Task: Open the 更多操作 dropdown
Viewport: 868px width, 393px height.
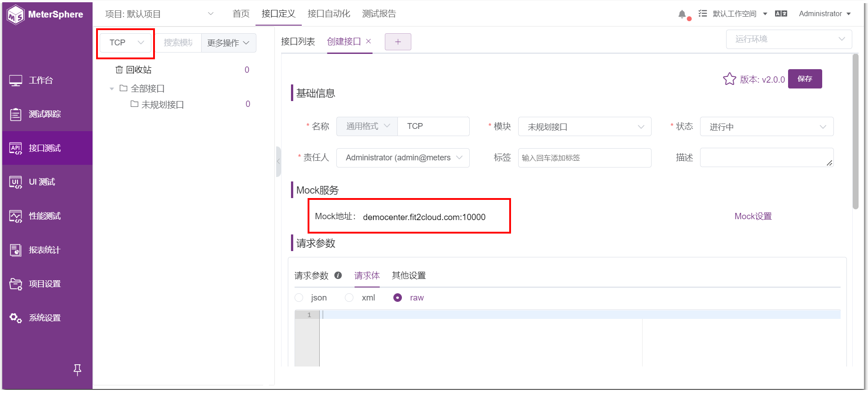Action: 229,43
